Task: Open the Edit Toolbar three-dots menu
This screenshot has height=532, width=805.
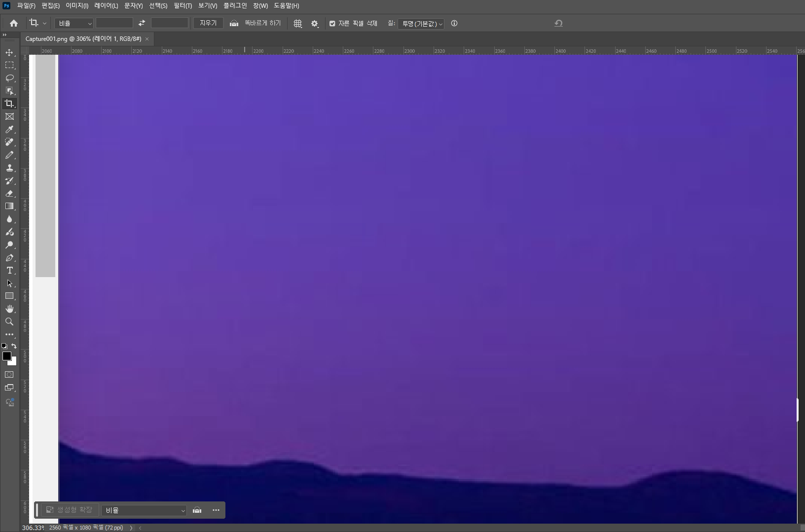Action: click(x=9, y=334)
